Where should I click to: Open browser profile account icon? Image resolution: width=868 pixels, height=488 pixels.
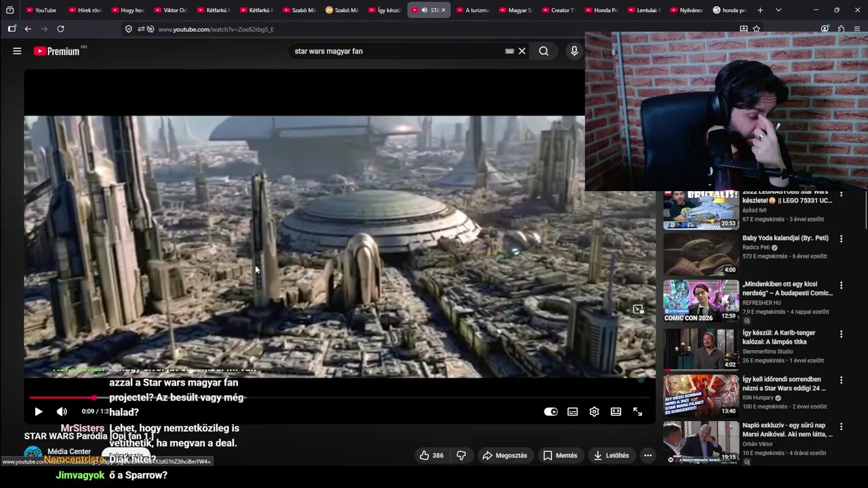coord(825,29)
